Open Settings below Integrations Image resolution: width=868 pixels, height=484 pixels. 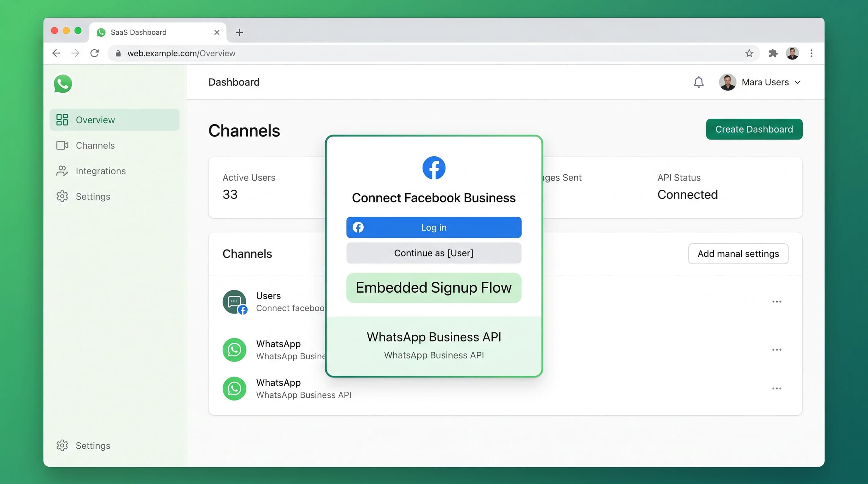[x=114, y=196]
